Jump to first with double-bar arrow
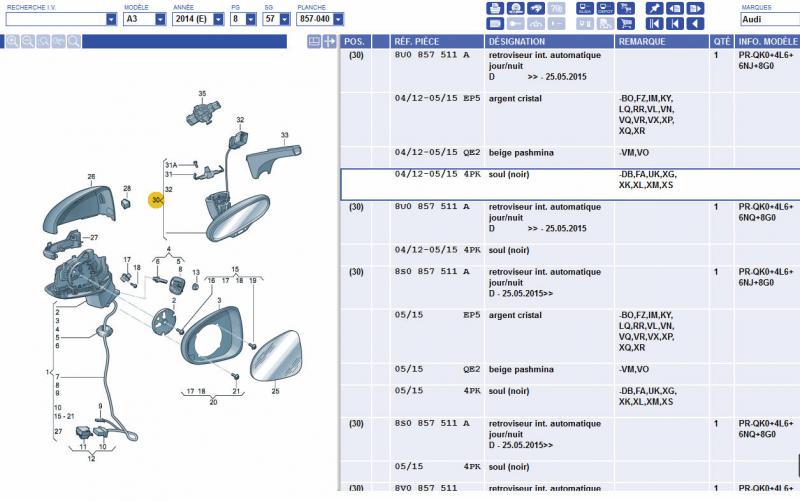800x501 pixels. pyautogui.click(x=654, y=23)
